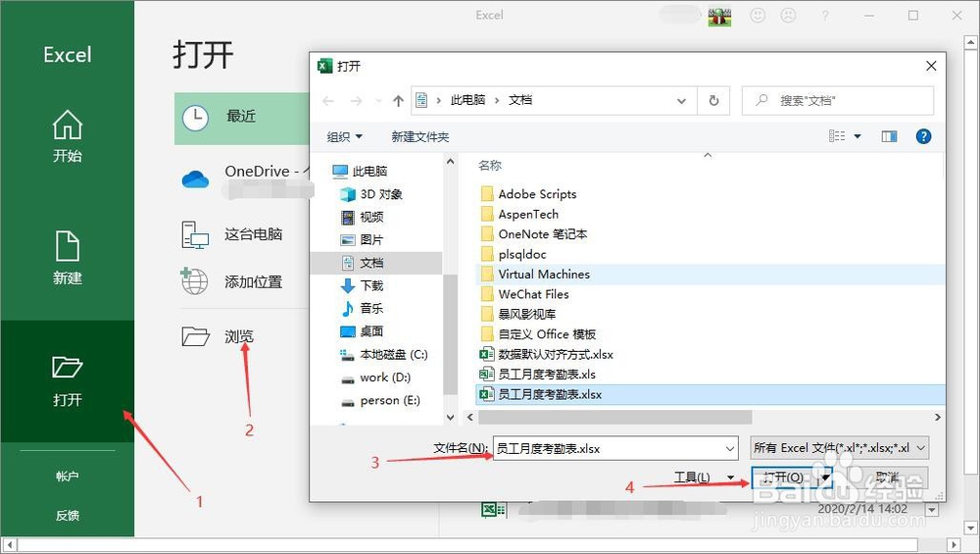Select 图片 in the navigation tree
This screenshot has width=980, height=554.
(363, 240)
